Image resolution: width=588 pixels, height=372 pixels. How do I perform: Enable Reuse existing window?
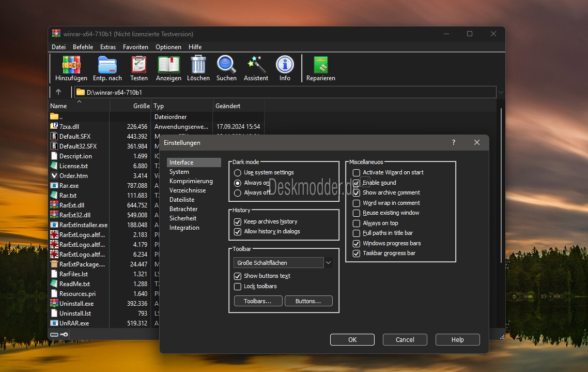click(356, 213)
